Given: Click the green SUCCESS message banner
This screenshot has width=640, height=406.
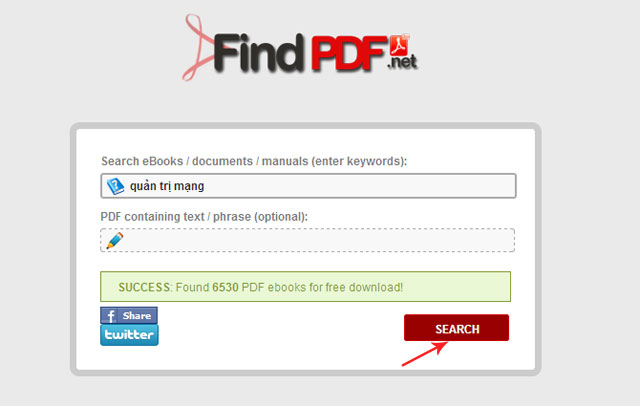Looking at the screenshot, I should click(305, 287).
